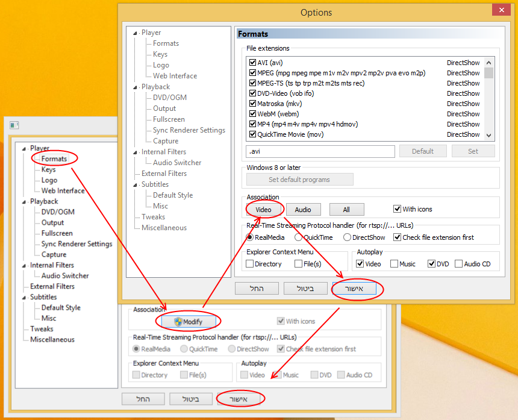Close the Options dialog with the red X
Image resolution: width=518 pixels, height=420 pixels.
click(499, 10)
